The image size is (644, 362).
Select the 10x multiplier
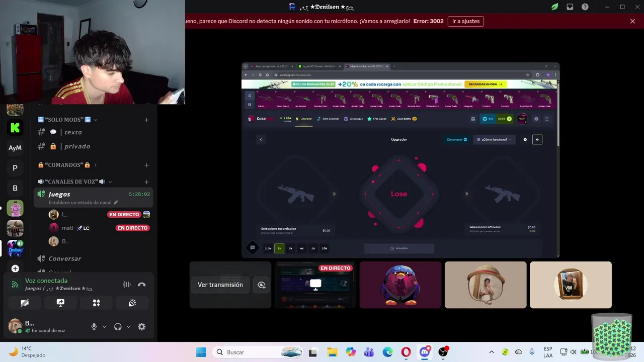(325, 248)
